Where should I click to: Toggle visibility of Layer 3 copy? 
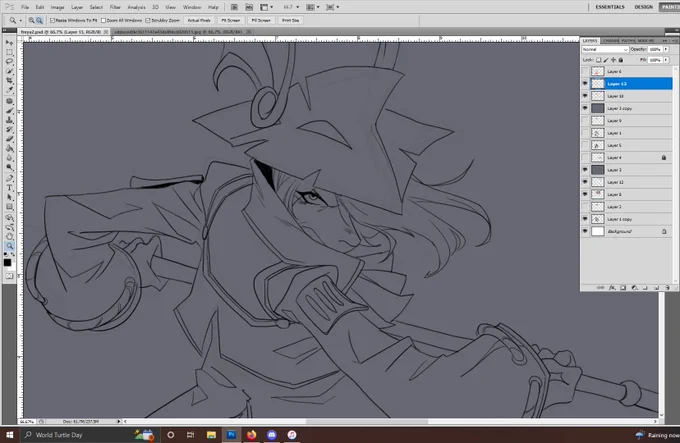coord(585,108)
